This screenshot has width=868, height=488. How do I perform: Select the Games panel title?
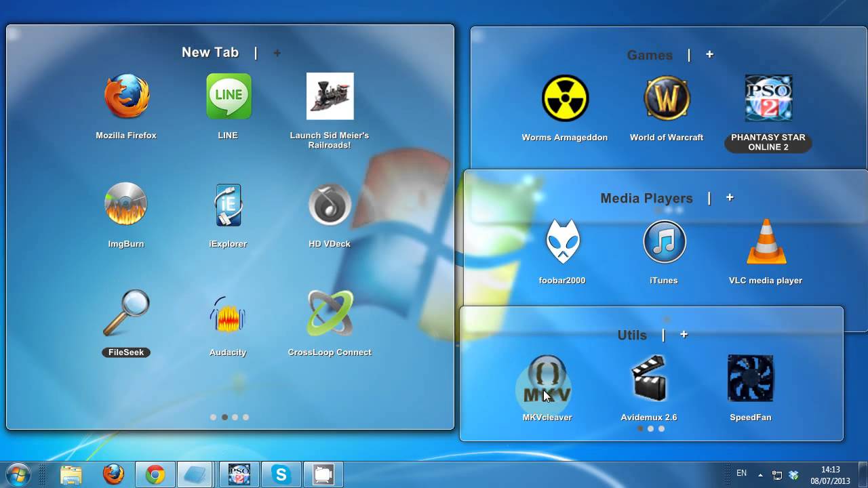650,55
